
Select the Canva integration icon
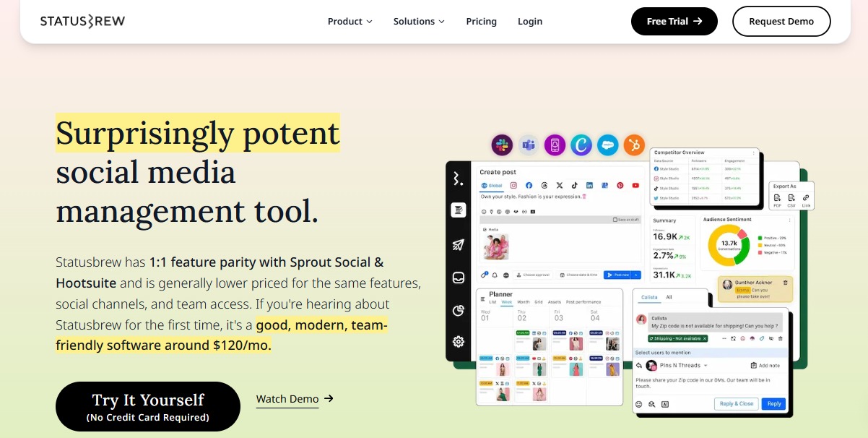pyautogui.click(x=581, y=145)
